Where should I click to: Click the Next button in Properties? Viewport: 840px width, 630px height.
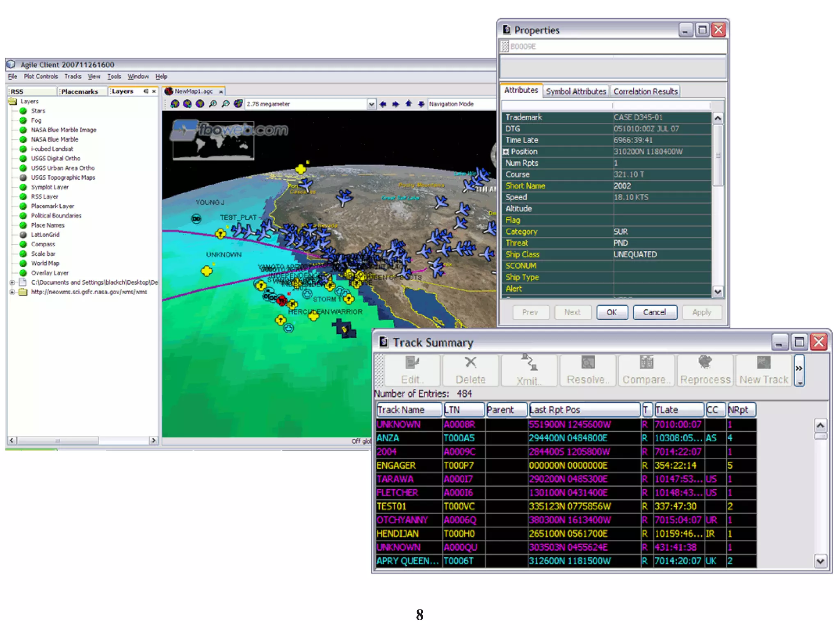[x=572, y=312]
